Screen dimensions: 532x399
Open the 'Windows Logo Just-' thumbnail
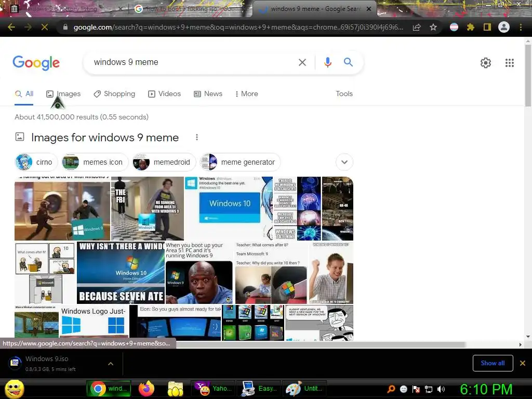(x=94, y=322)
